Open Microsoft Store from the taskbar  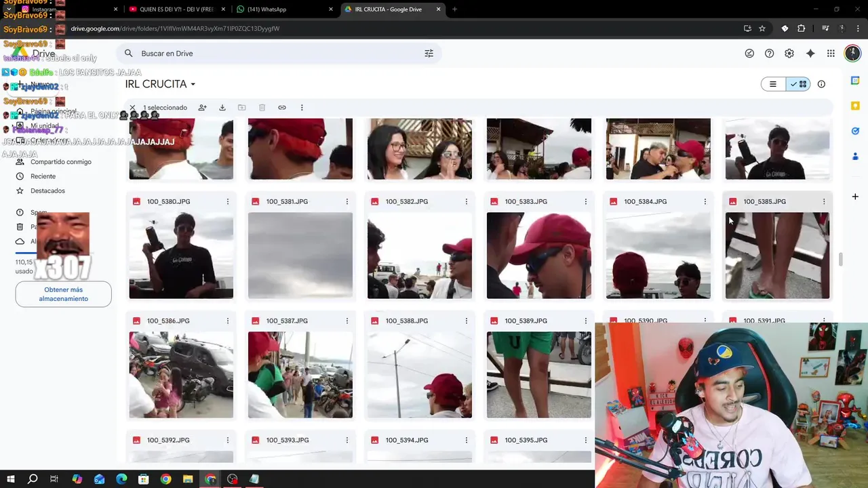[x=144, y=479]
